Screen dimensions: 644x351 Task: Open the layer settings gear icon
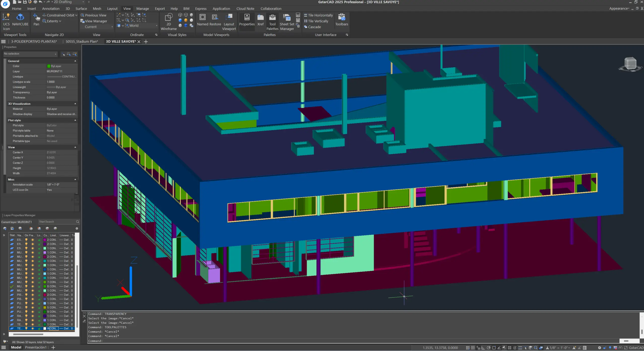click(x=77, y=228)
